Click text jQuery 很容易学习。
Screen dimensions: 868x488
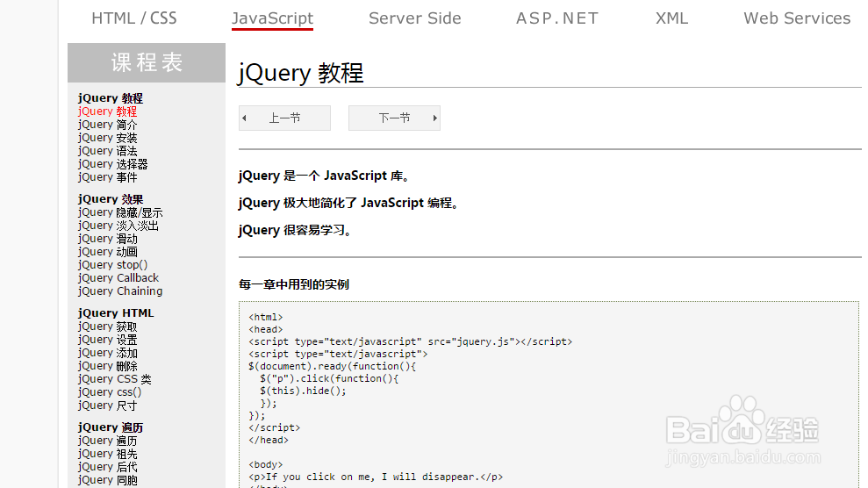point(295,230)
